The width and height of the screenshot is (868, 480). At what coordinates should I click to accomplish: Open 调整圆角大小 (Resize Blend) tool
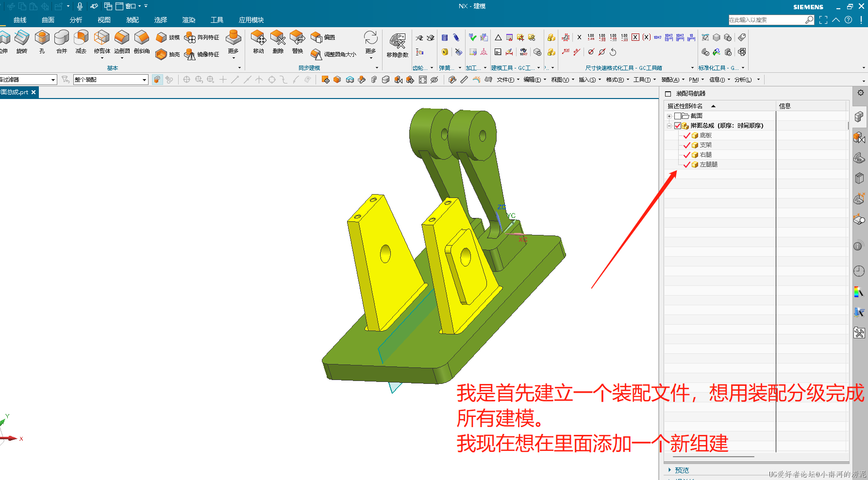334,54
